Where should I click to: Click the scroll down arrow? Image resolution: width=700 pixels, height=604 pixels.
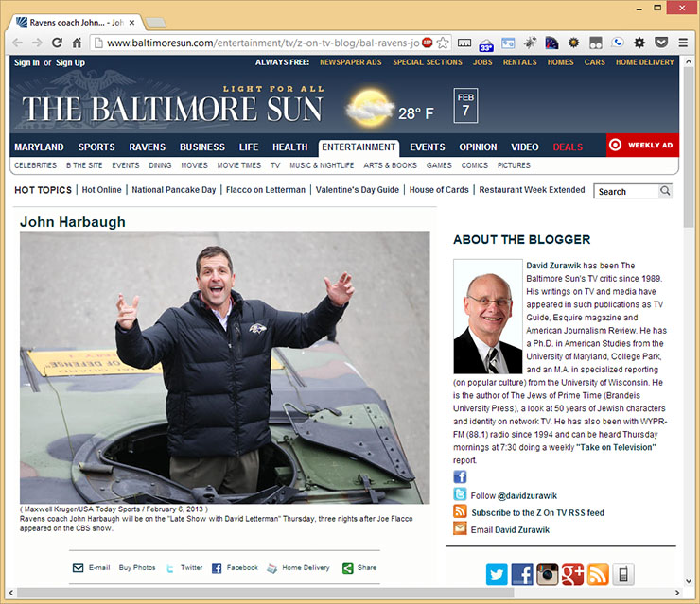pos(688,581)
